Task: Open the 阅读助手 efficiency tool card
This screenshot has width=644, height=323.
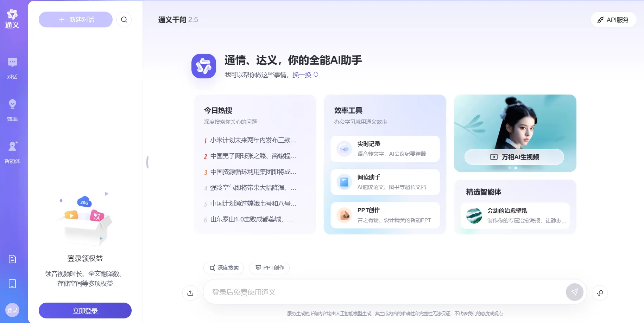Action: [385, 182]
